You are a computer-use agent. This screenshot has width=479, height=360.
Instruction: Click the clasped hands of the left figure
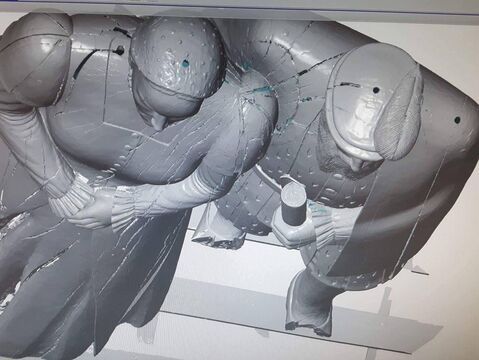coord(87,210)
